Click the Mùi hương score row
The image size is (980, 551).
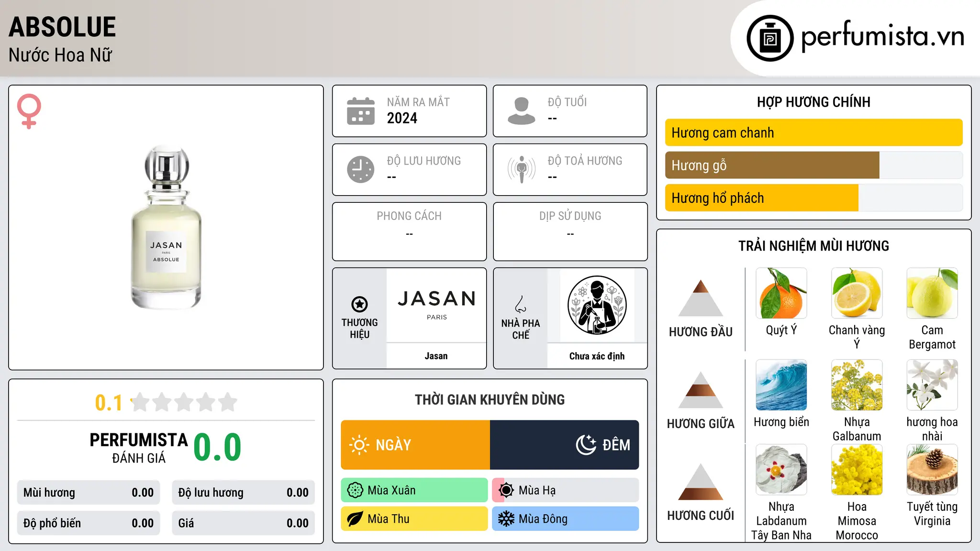pos(89,493)
